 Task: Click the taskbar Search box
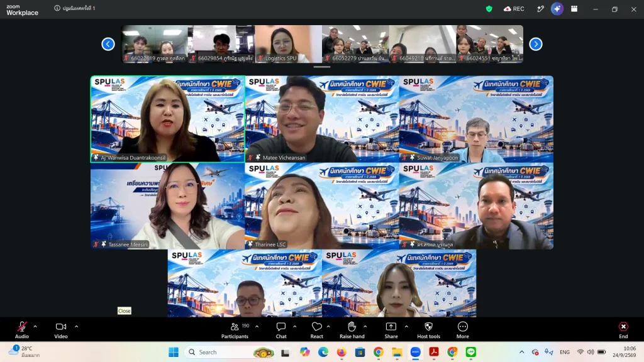230,352
